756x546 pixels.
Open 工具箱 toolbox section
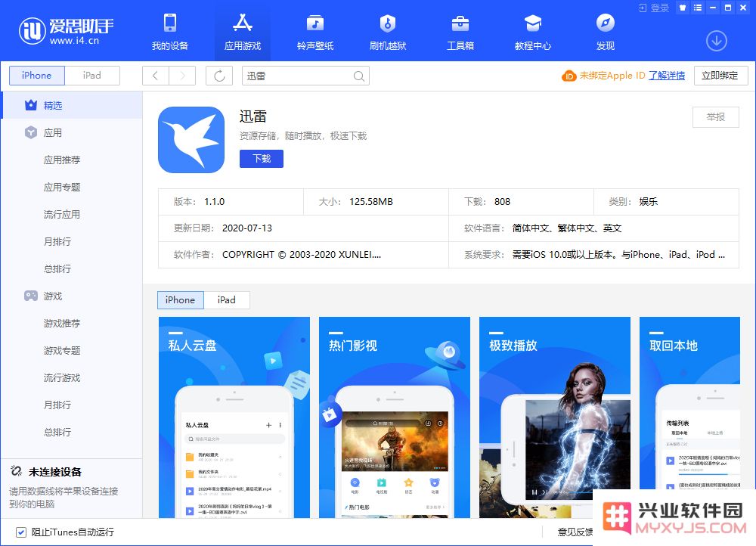[x=460, y=33]
